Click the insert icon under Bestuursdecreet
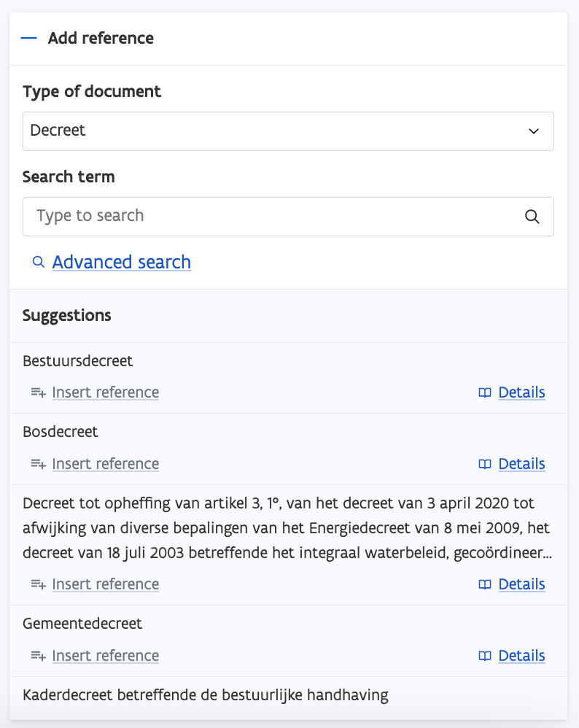Viewport: 579px width, 728px height. pyautogui.click(x=39, y=392)
